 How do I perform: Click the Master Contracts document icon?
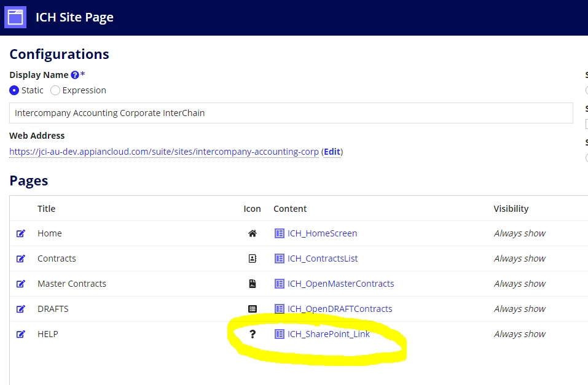coord(253,284)
